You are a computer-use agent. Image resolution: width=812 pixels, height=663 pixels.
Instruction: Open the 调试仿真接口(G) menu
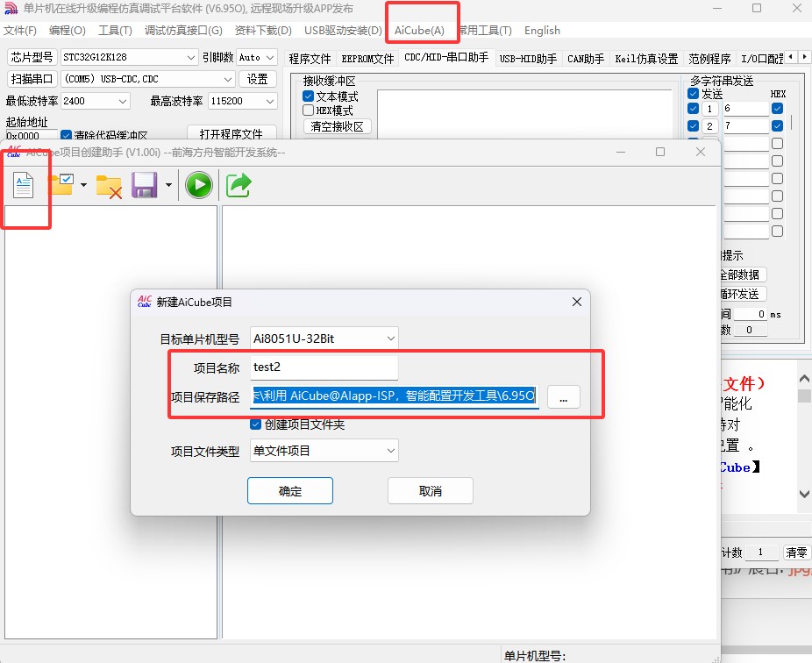[x=183, y=31]
